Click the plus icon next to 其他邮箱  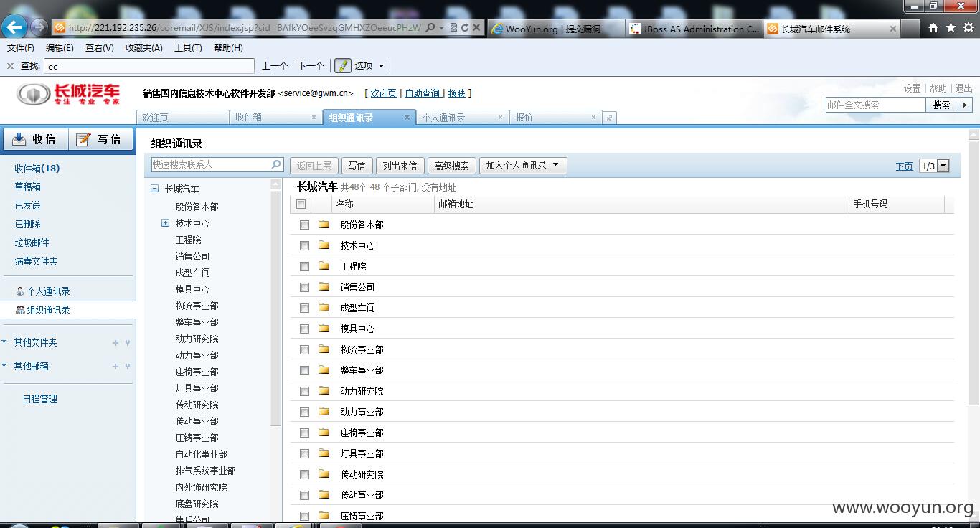click(x=115, y=367)
